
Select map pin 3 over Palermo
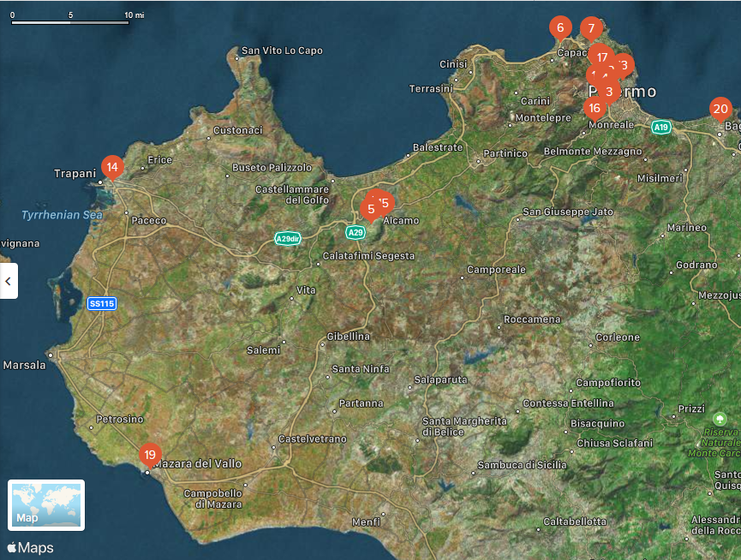[x=609, y=92]
